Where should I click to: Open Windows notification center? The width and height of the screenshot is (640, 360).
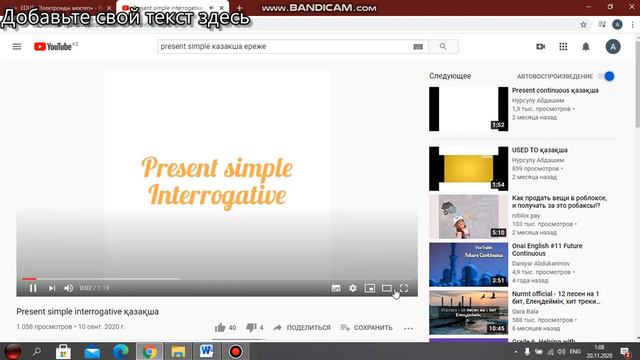[x=625, y=352]
